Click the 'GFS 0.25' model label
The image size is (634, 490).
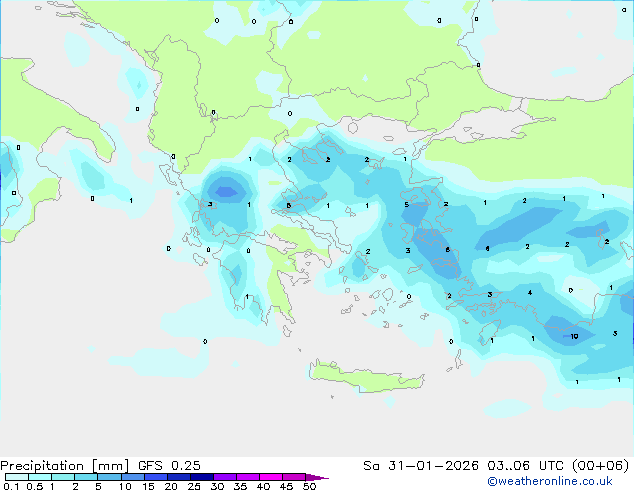coord(169,466)
